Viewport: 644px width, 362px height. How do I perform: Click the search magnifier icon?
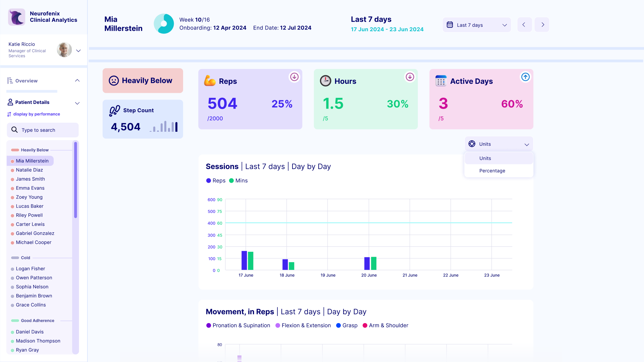click(x=14, y=130)
